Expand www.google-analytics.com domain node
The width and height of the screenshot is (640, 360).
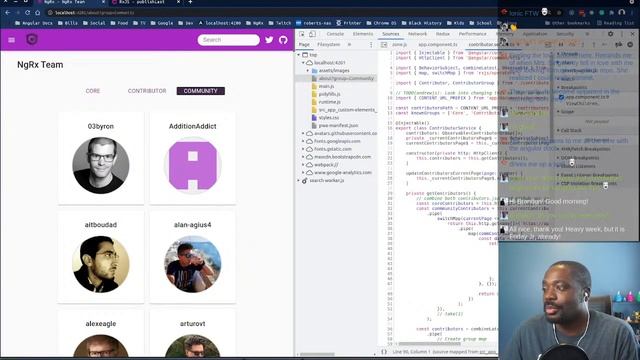coord(303,173)
